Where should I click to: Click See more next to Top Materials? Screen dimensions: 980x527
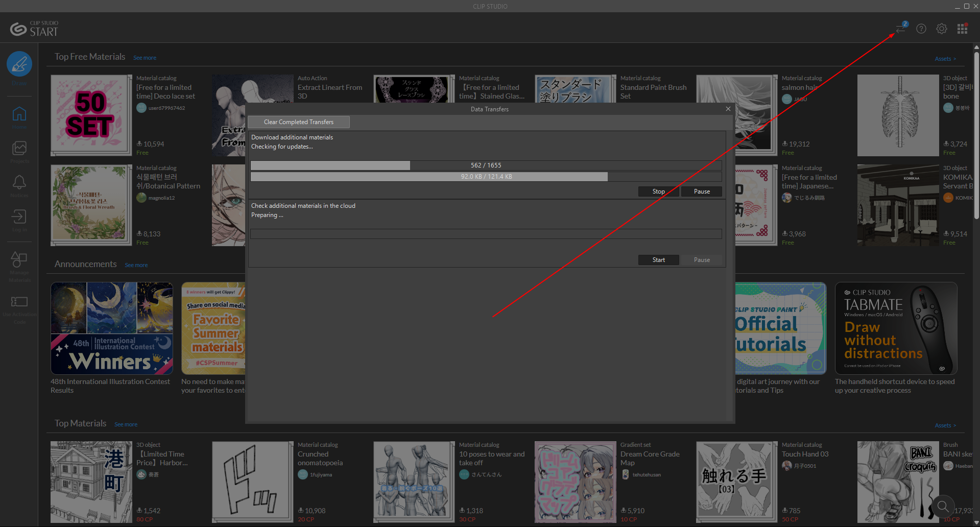pyautogui.click(x=126, y=424)
